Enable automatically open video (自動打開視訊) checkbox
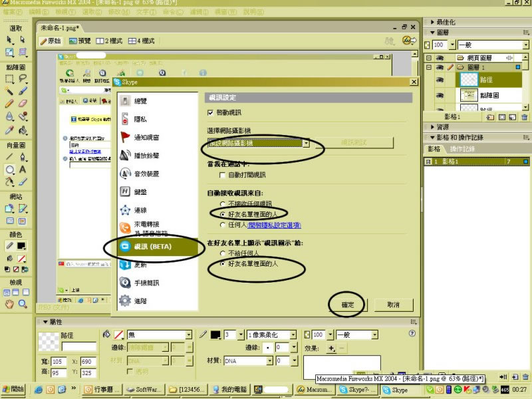Viewport: 532px width, 399px height. click(x=223, y=175)
